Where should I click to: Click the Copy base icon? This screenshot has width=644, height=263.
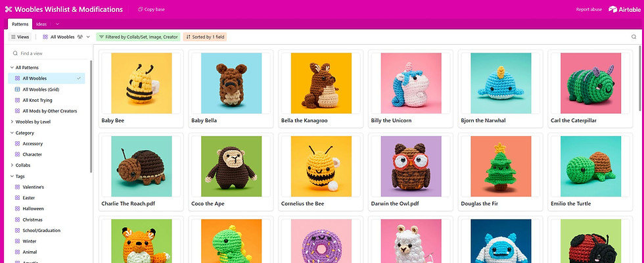141,9
